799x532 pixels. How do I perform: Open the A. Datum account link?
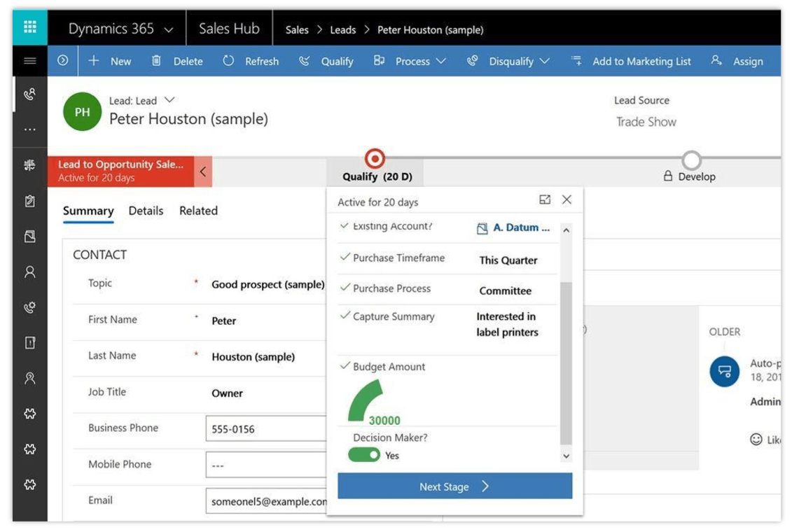(521, 227)
